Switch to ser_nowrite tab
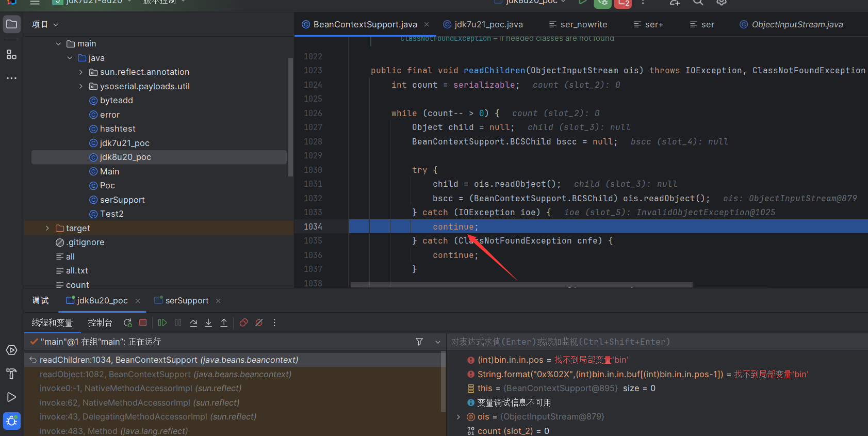 tap(578, 24)
